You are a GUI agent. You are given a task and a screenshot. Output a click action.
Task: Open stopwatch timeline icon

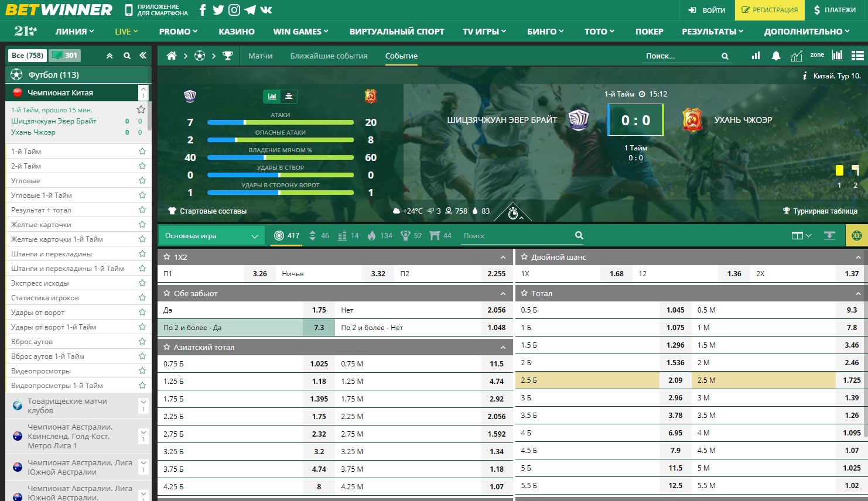(513, 213)
